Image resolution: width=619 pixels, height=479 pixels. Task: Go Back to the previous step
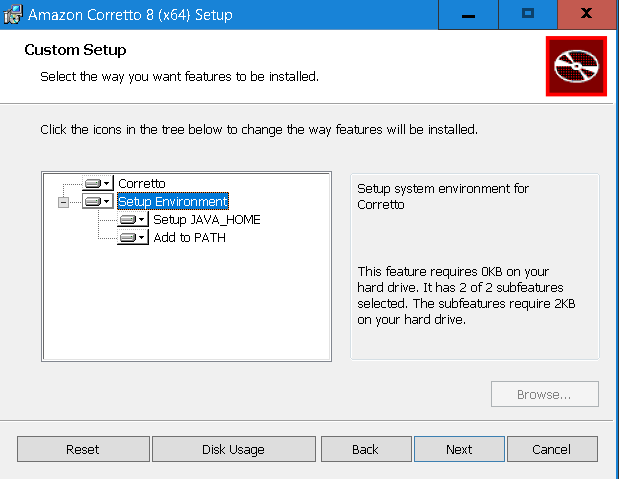[365, 450]
